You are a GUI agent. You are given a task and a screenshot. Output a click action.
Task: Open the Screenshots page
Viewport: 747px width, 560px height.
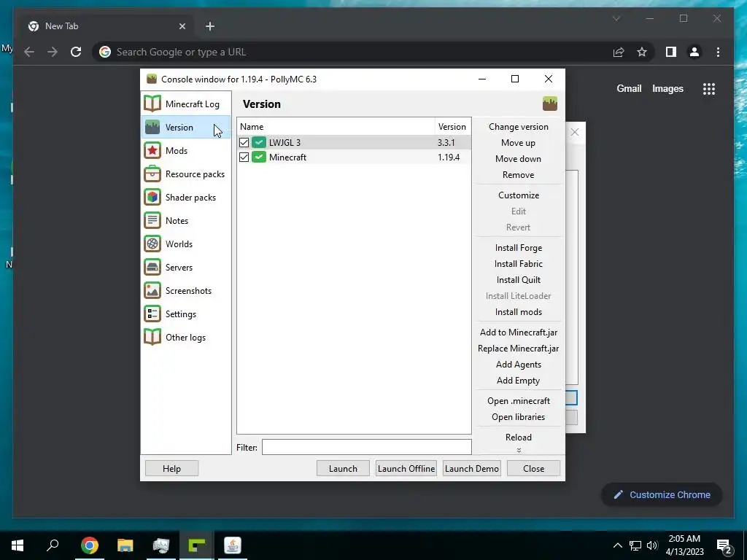pyautogui.click(x=186, y=290)
